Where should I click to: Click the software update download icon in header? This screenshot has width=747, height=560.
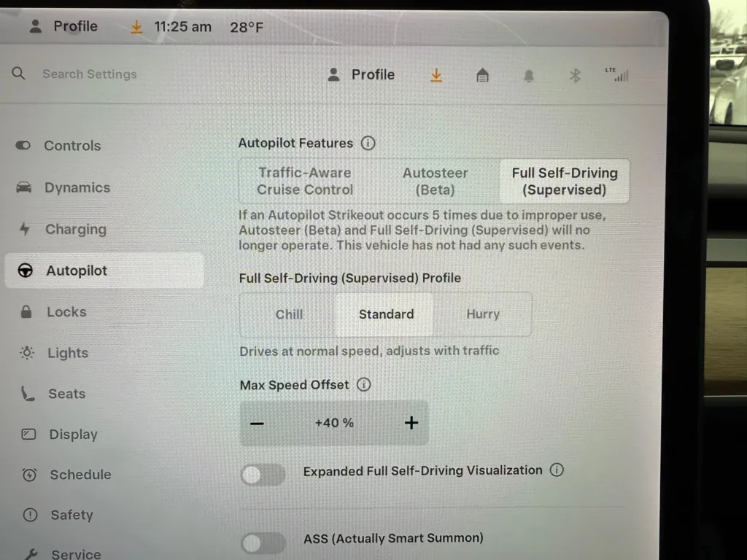point(436,75)
